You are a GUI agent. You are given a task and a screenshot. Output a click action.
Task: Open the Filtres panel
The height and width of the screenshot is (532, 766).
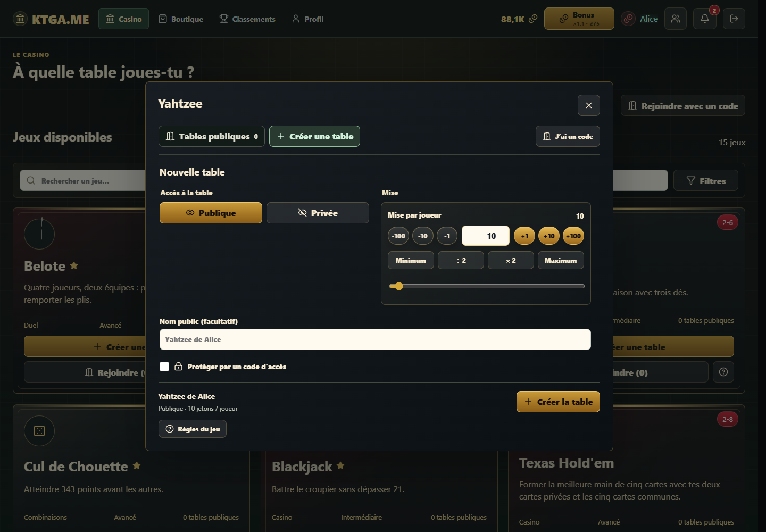[x=706, y=180]
